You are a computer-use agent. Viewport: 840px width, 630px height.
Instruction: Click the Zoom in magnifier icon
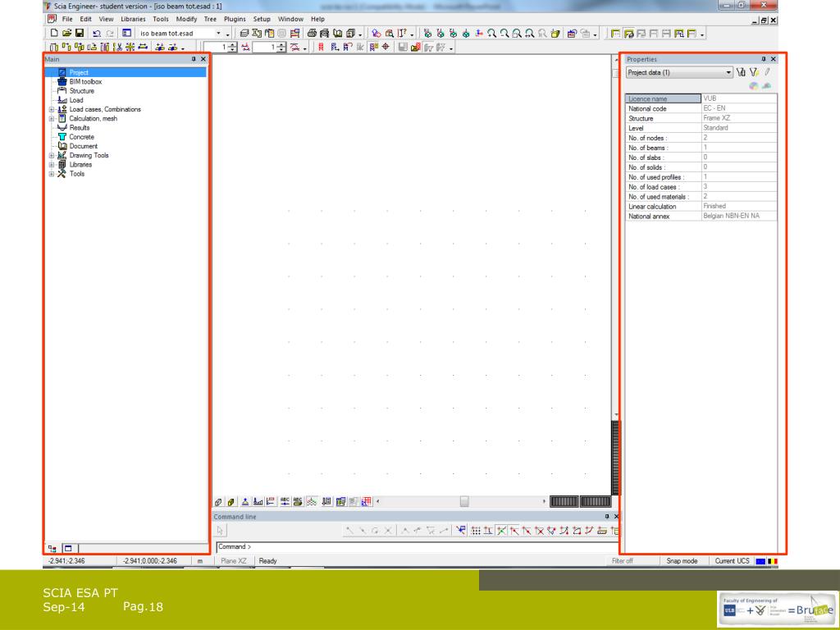click(x=492, y=33)
